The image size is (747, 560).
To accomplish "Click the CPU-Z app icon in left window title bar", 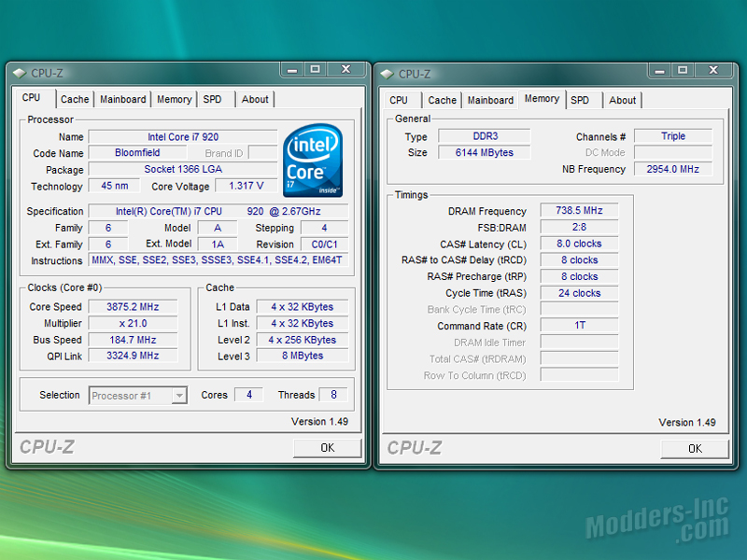I will tap(20, 74).
